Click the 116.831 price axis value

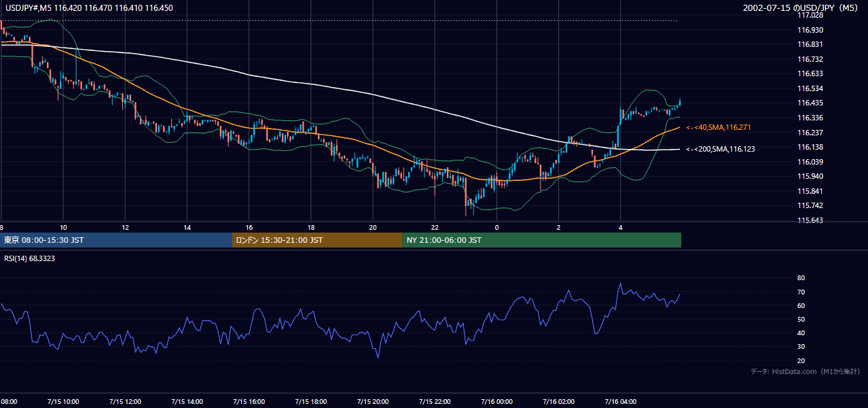click(x=811, y=44)
